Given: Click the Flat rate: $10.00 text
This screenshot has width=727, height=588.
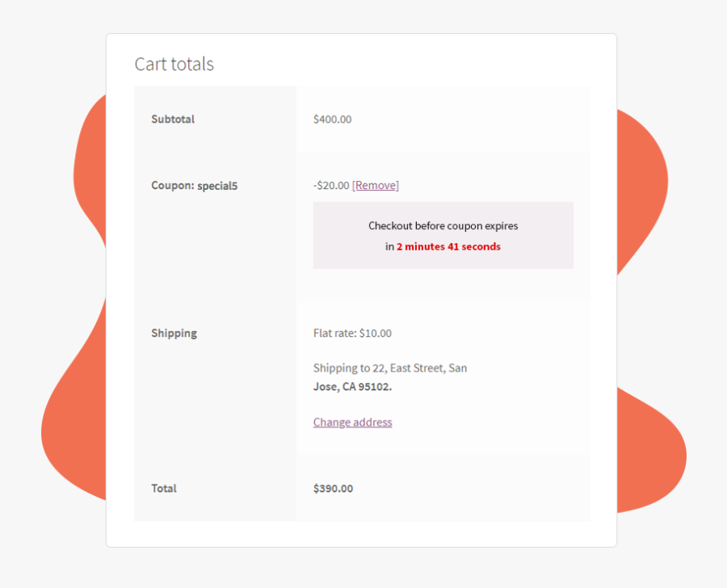Looking at the screenshot, I should pyautogui.click(x=352, y=333).
